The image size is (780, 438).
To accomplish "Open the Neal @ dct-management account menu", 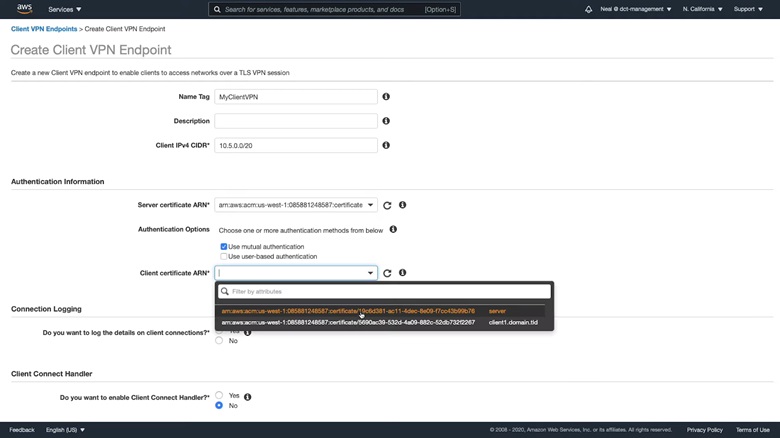I will tap(636, 9).
